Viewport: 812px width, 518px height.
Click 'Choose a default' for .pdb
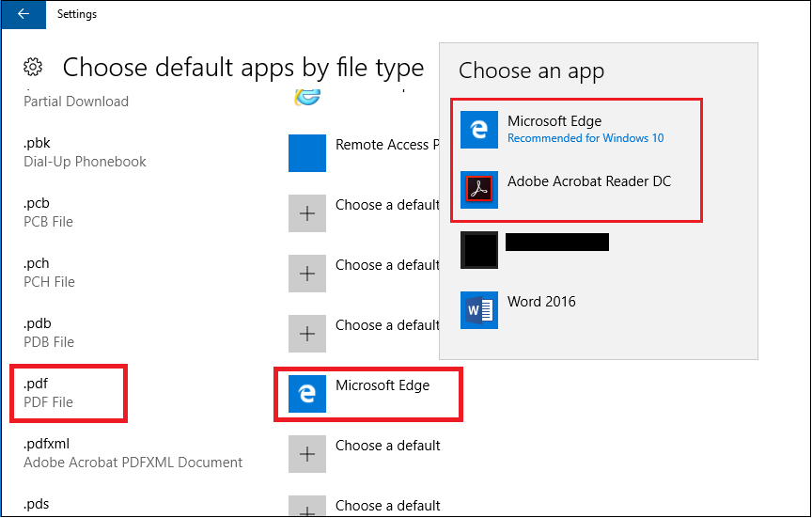[387, 325]
